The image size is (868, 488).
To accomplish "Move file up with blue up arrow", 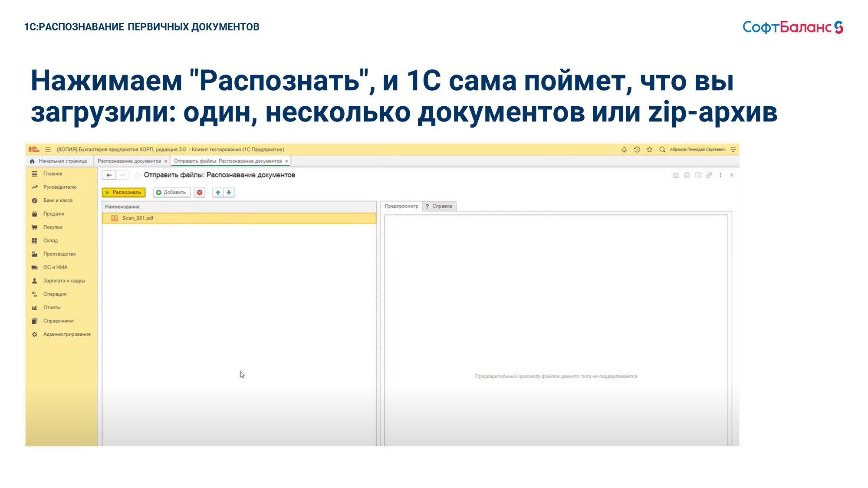I will tap(218, 192).
